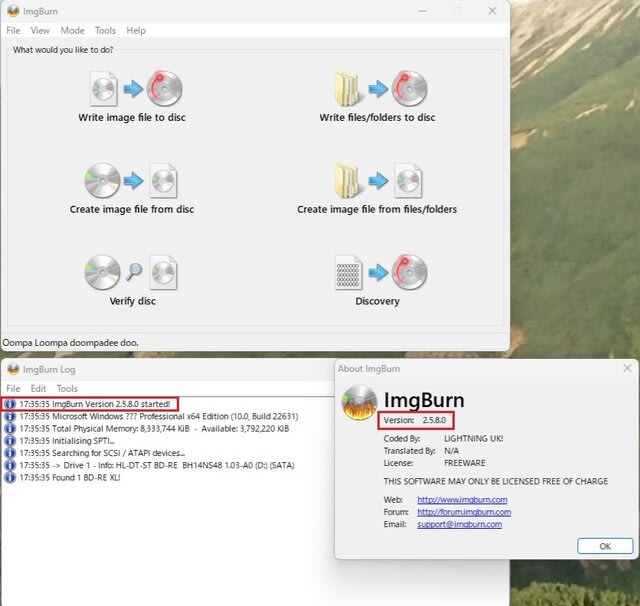The width and height of the screenshot is (640, 606).
Task: Open the Edit menu in ImgBurn Log window
Action: click(38, 388)
